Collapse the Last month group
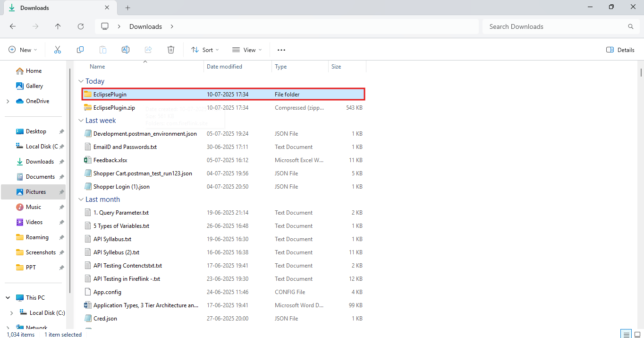This screenshot has width=644, height=338. pos(81,199)
